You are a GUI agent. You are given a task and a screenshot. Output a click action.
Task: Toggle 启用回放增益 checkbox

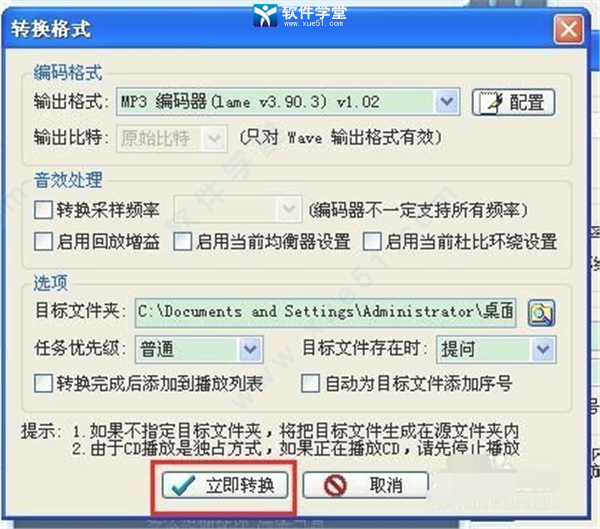tap(43, 242)
